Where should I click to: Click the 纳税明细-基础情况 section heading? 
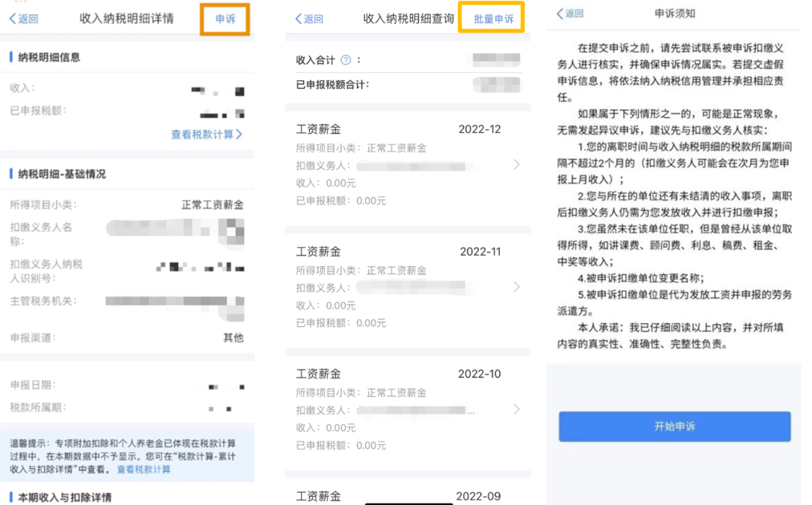click(x=62, y=174)
